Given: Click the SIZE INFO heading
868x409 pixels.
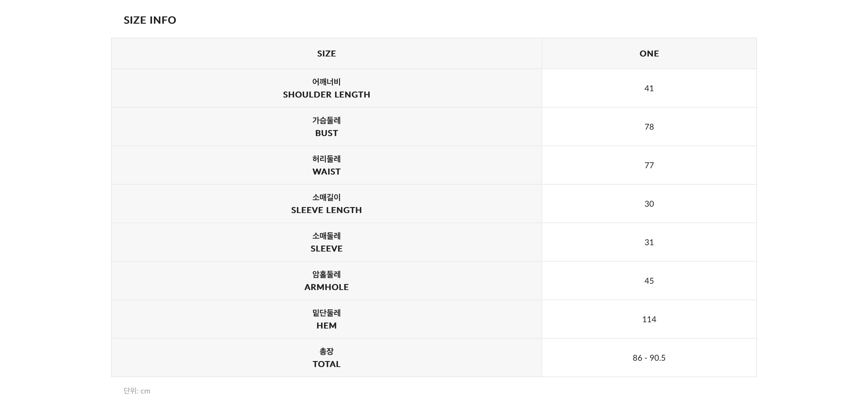Looking at the screenshot, I should pyautogui.click(x=150, y=20).
